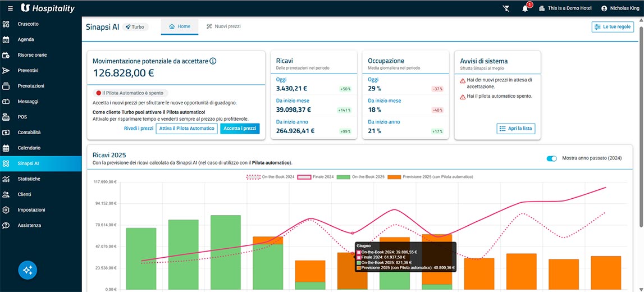
Task: Toggle Previsione 2025 legend series
Action: coord(431,176)
